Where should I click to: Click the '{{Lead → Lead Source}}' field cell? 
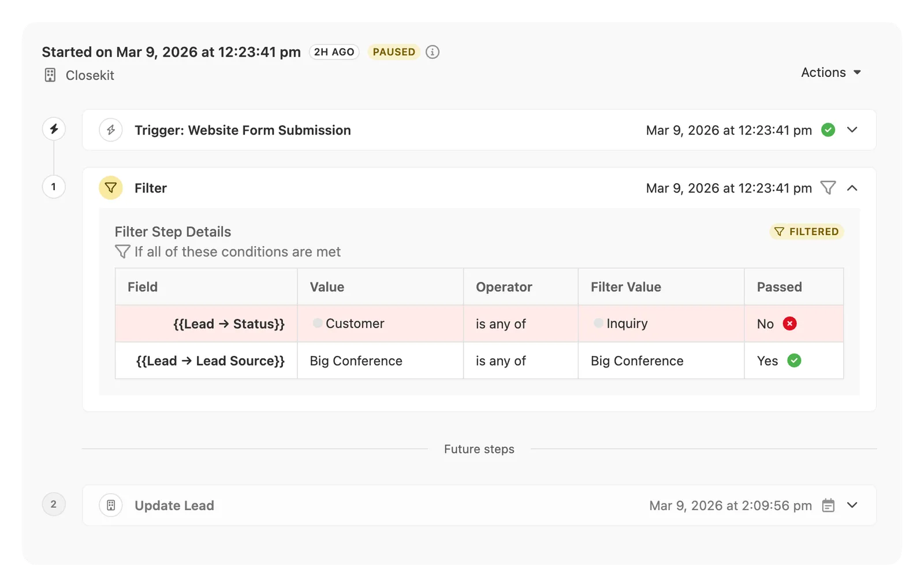206,361
